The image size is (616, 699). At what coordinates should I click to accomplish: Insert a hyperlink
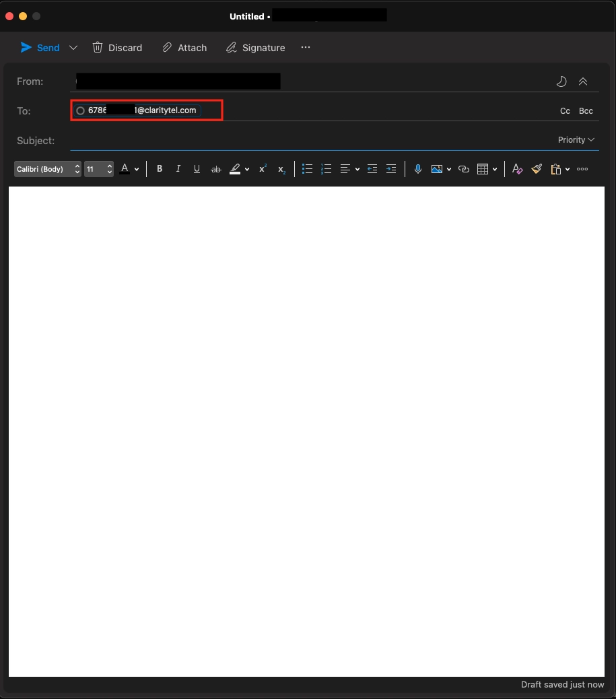(x=464, y=169)
